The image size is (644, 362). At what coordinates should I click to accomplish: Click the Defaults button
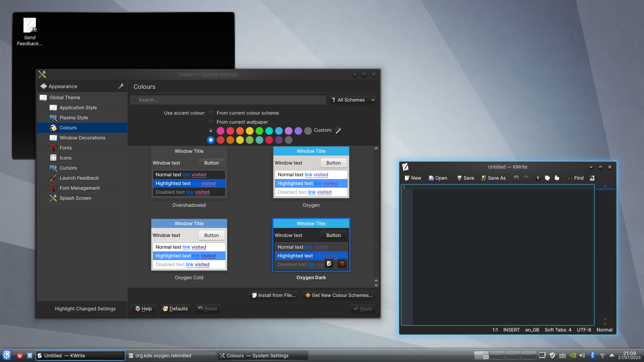click(175, 309)
